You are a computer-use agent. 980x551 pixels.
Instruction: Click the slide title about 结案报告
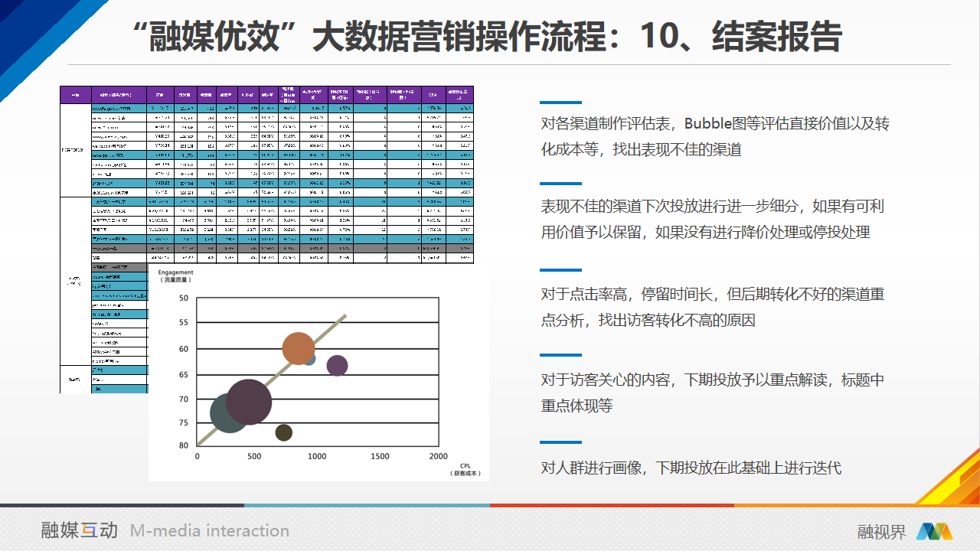pyautogui.click(x=488, y=37)
